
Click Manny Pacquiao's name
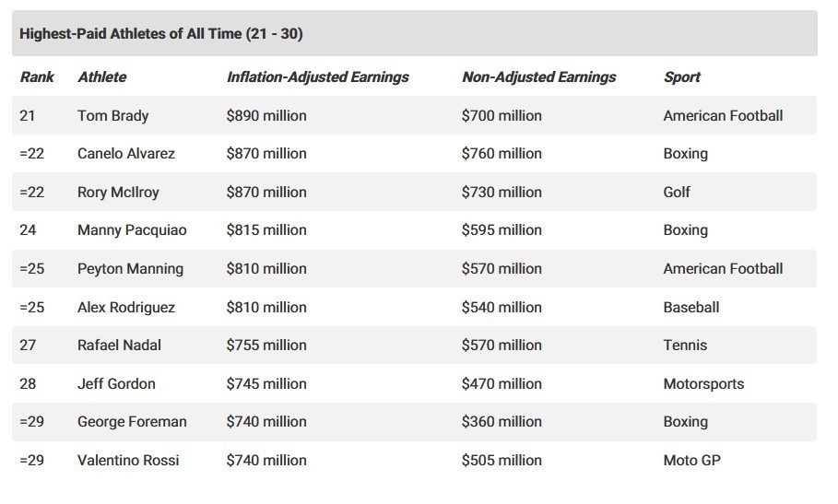[x=132, y=230]
